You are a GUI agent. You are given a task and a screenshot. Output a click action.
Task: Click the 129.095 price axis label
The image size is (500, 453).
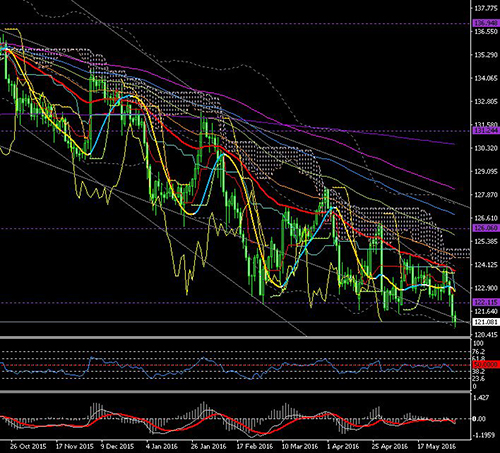tap(486, 171)
